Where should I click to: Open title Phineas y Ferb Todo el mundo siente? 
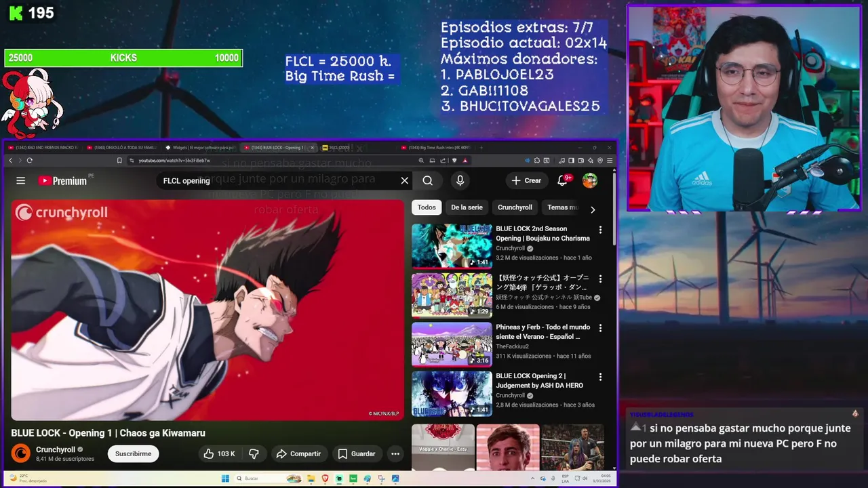[x=542, y=331]
